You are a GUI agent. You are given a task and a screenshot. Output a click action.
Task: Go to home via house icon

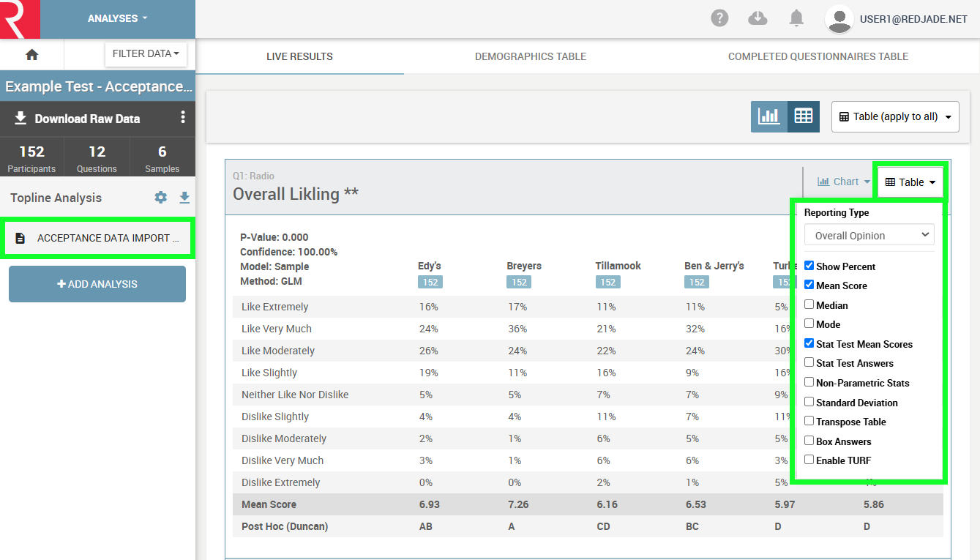[x=31, y=54]
